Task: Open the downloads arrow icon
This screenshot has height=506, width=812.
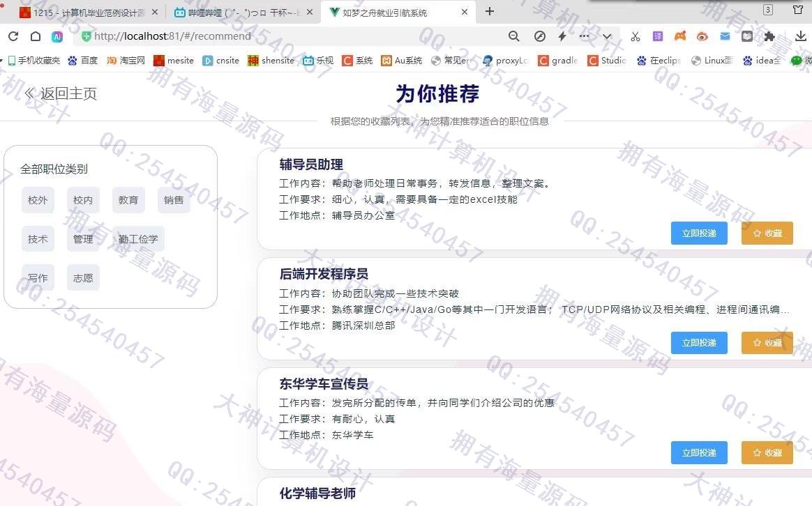Action: [x=801, y=36]
